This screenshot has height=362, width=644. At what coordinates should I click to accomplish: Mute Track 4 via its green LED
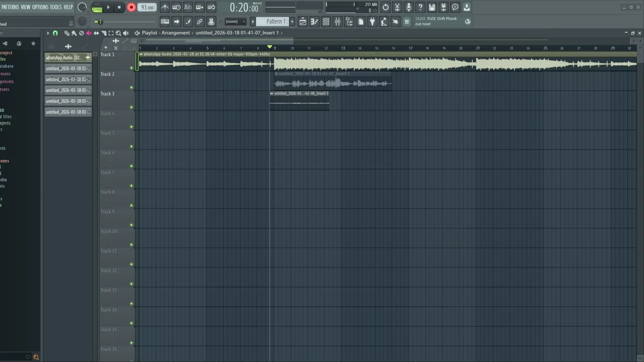pyautogui.click(x=132, y=127)
